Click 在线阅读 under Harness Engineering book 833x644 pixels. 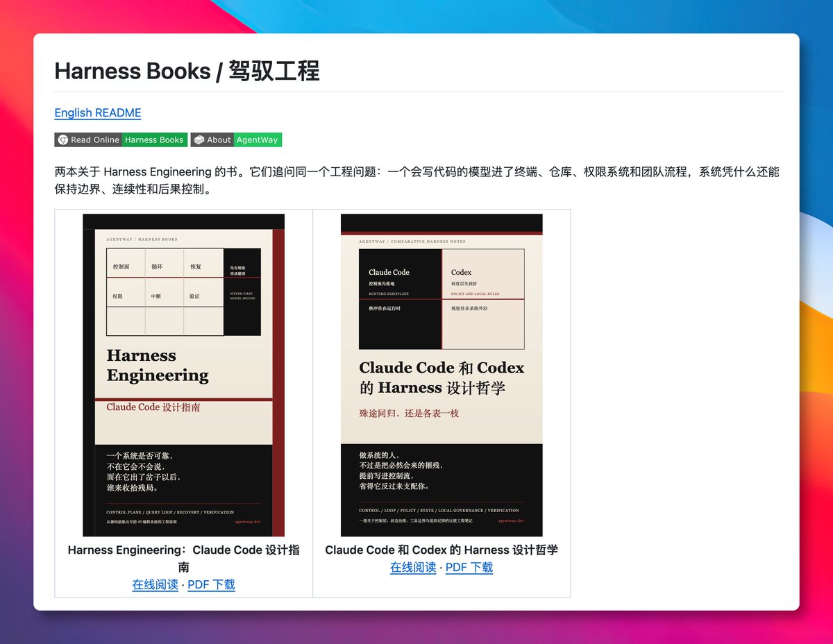pos(155,584)
